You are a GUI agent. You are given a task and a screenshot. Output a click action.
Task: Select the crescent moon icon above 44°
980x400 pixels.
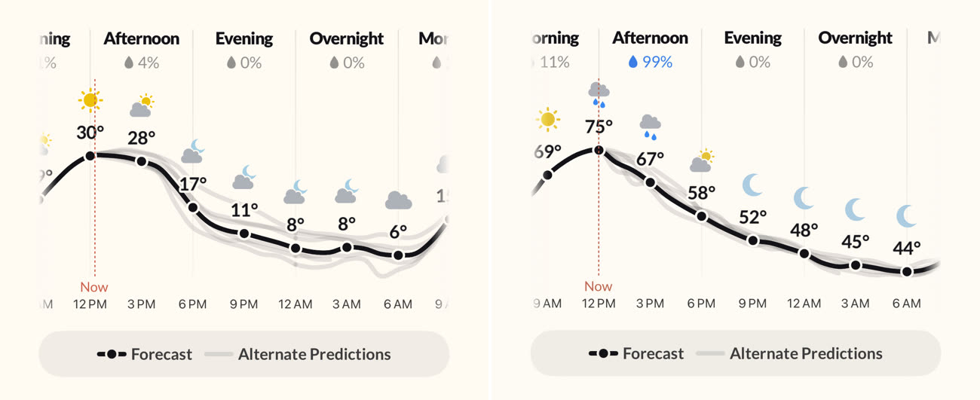(x=907, y=216)
